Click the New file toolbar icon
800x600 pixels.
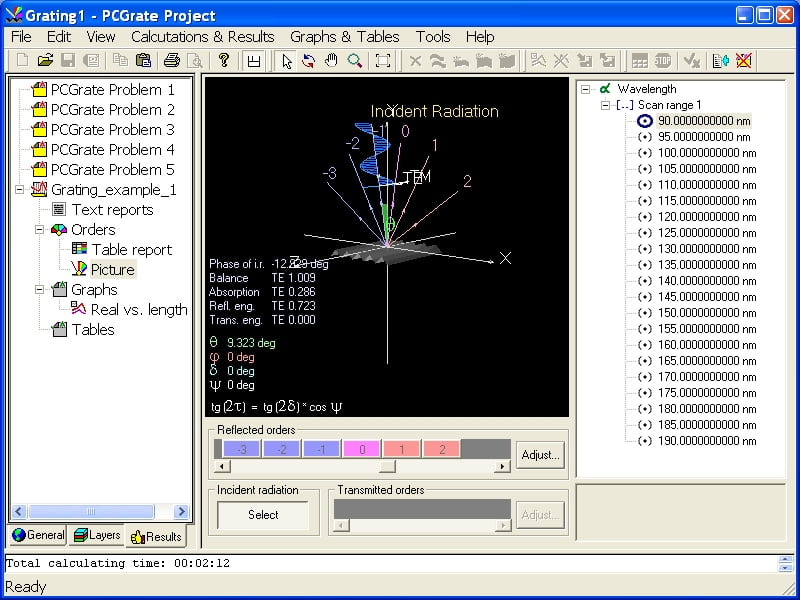tap(22, 61)
